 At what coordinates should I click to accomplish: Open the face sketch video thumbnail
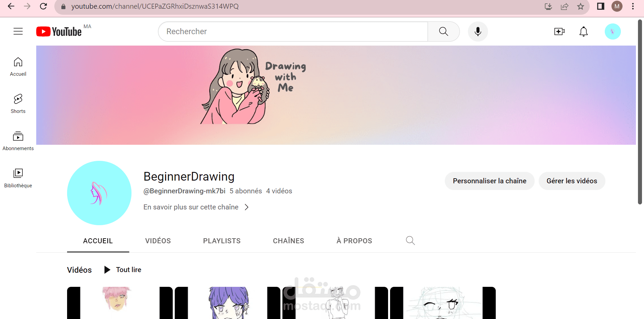443,303
